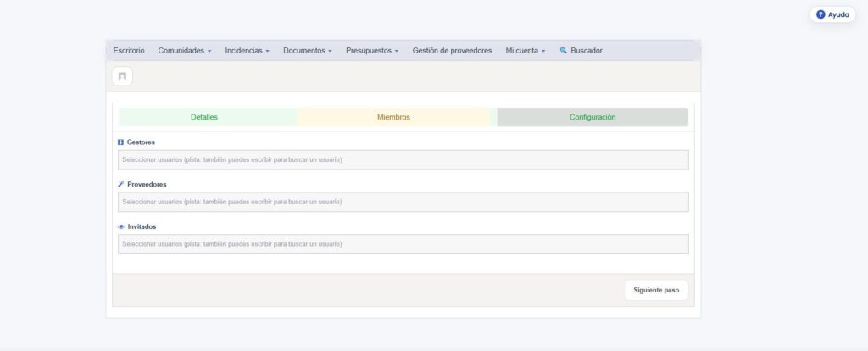Click the Proveedores wrench icon
The width and height of the screenshot is (868, 351).
coord(120,184)
